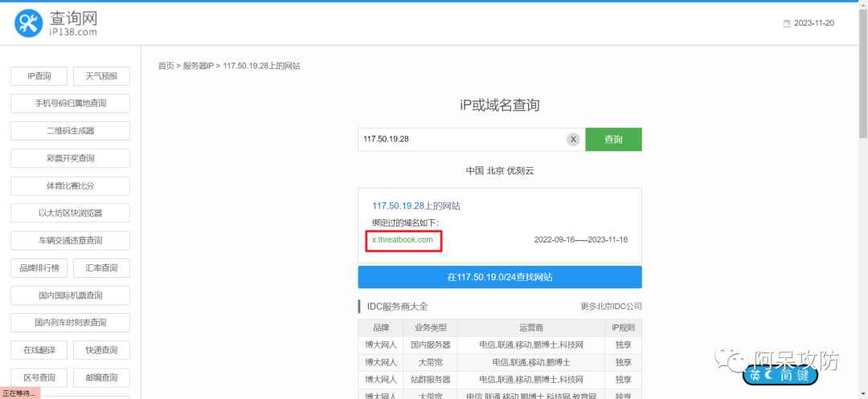Image resolution: width=868 pixels, height=399 pixels.
Task: Clear the search box with X icon
Action: (573, 139)
